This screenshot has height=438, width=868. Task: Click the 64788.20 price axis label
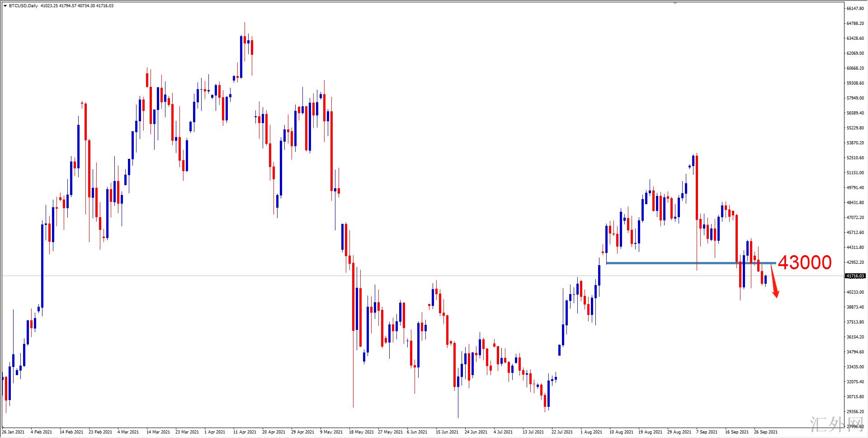coord(855,24)
